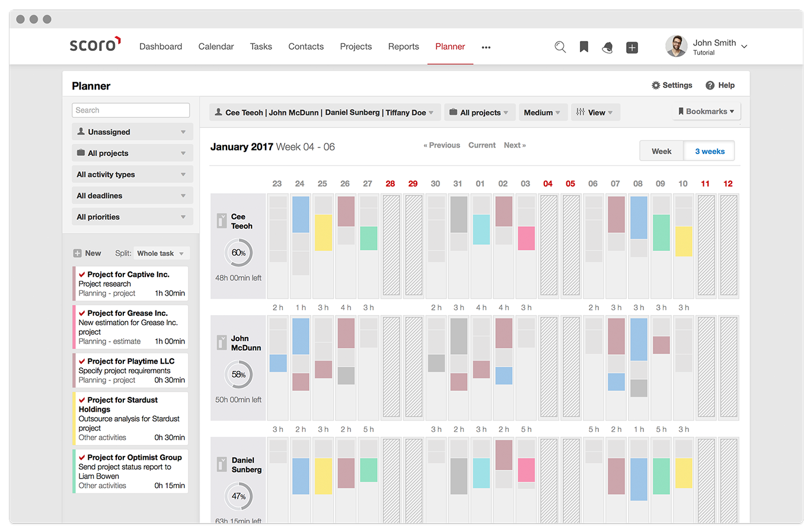810x532 pixels.
Task: Jump to the Current week link
Action: click(x=482, y=145)
